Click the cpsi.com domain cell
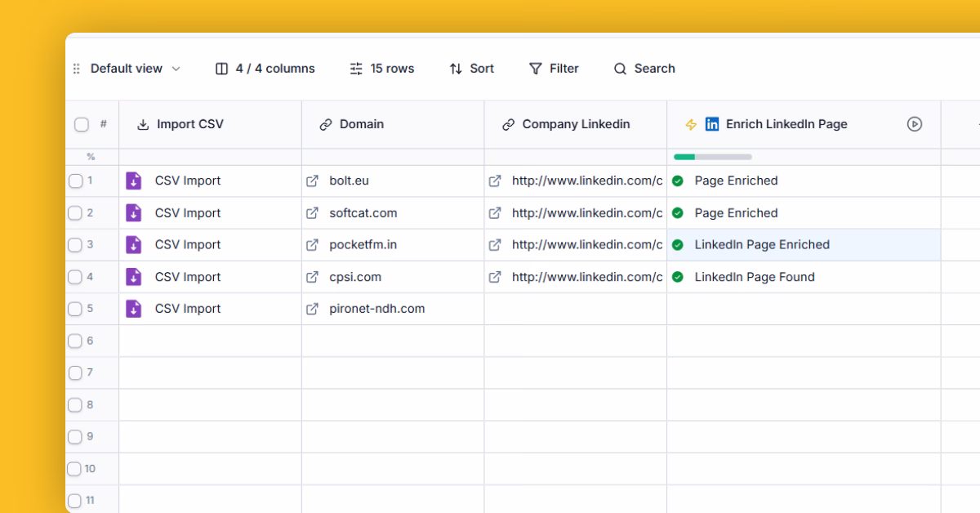This screenshot has width=980, height=513. (393, 277)
